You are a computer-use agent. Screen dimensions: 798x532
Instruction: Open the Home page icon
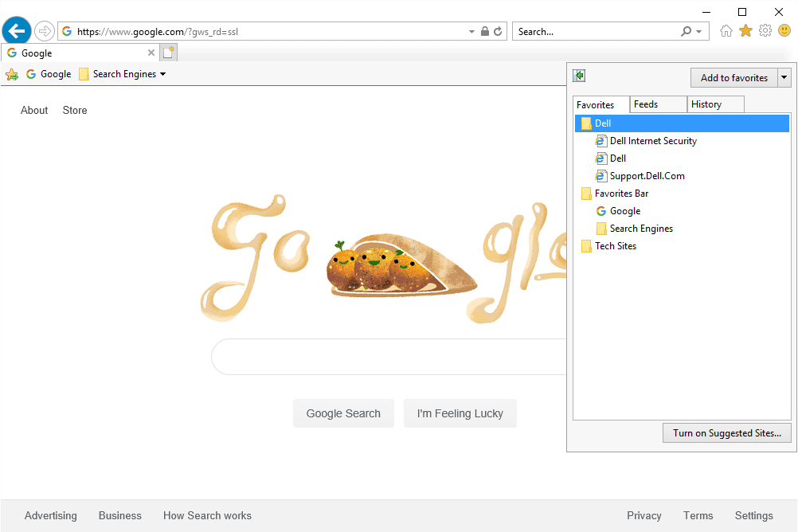click(726, 31)
